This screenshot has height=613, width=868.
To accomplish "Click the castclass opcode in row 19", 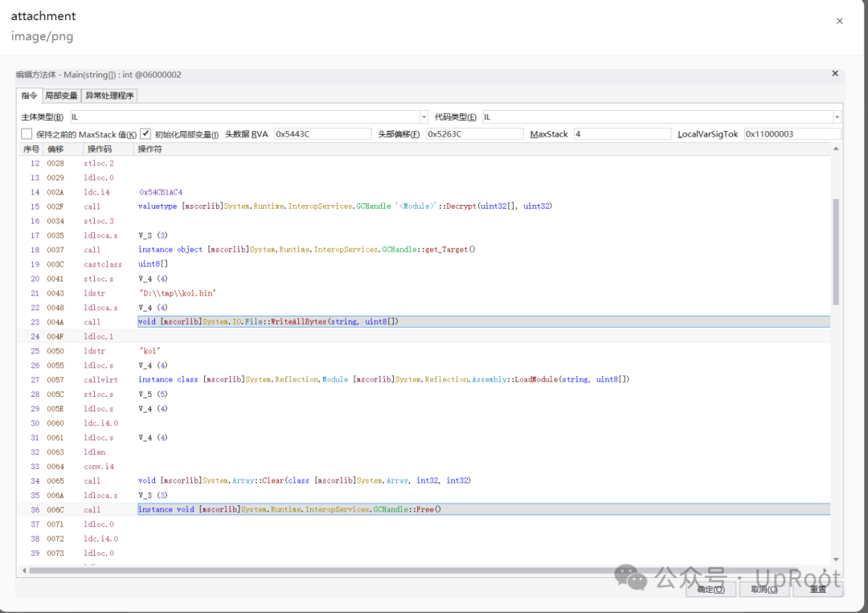I will point(103,264).
